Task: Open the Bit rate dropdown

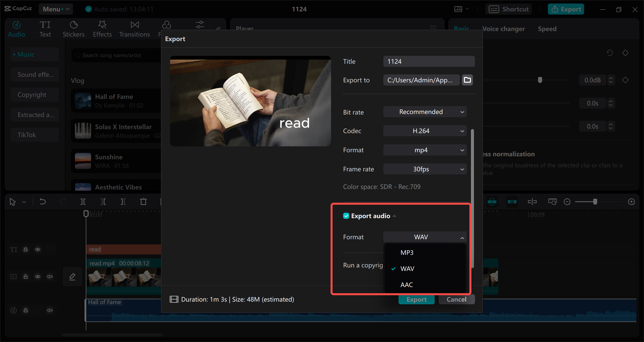Action: (x=425, y=112)
